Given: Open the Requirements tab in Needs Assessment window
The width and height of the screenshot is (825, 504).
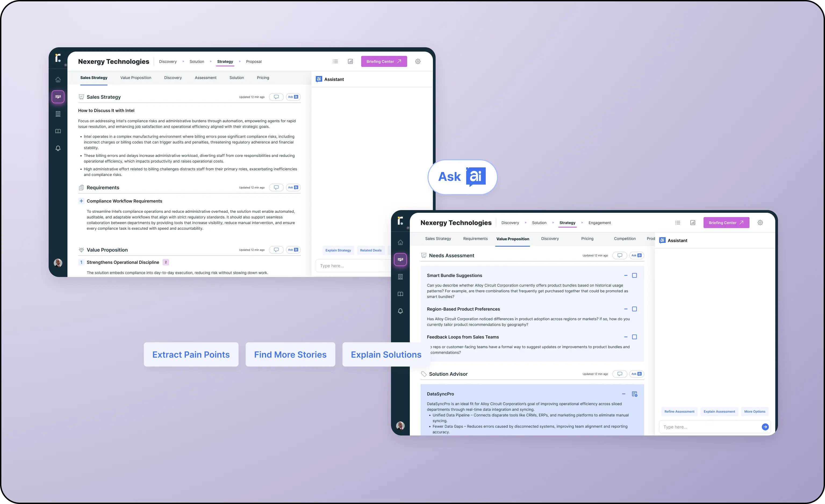Looking at the screenshot, I should point(475,239).
